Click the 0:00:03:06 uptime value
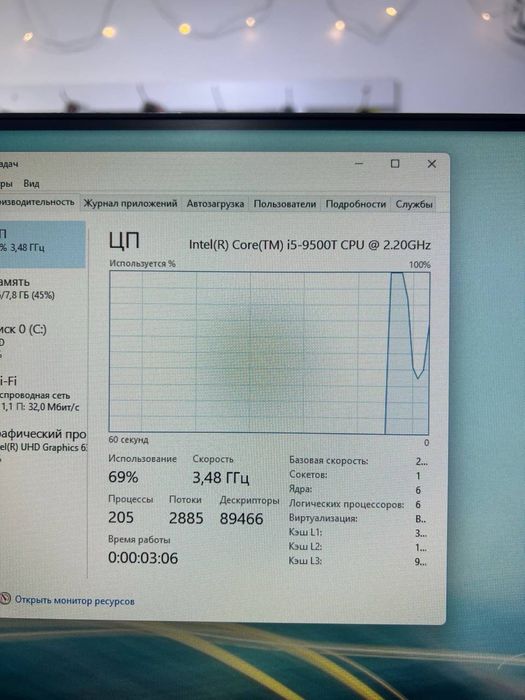Viewport: 525px width, 700px height. click(143, 558)
